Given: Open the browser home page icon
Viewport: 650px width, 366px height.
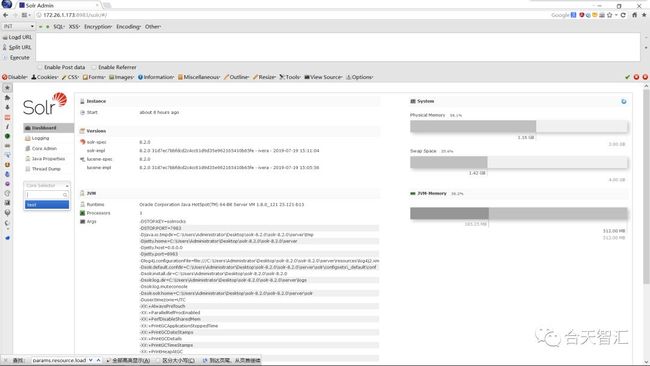Looking at the screenshot, I should 635,15.
